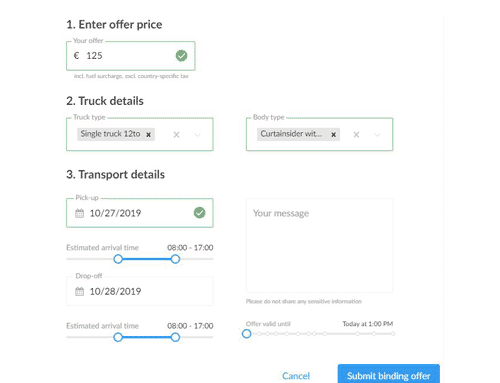500x383 pixels.
Task: Clear all selections in Truck type field
Action: [x=176, y=134]
